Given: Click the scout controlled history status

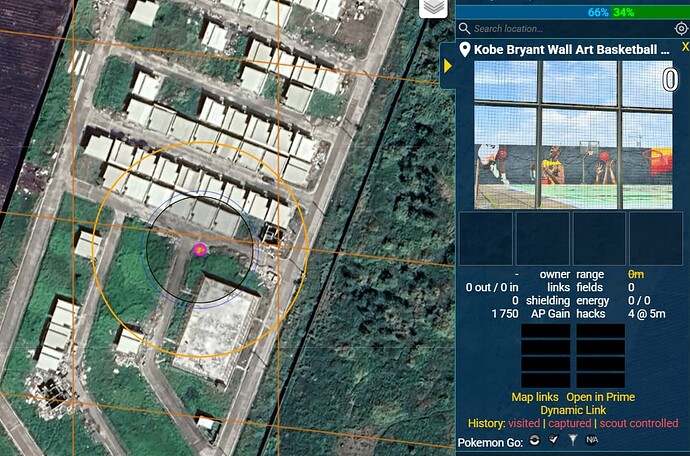Looking at the screenshot, I should click(x=639, y=423).
